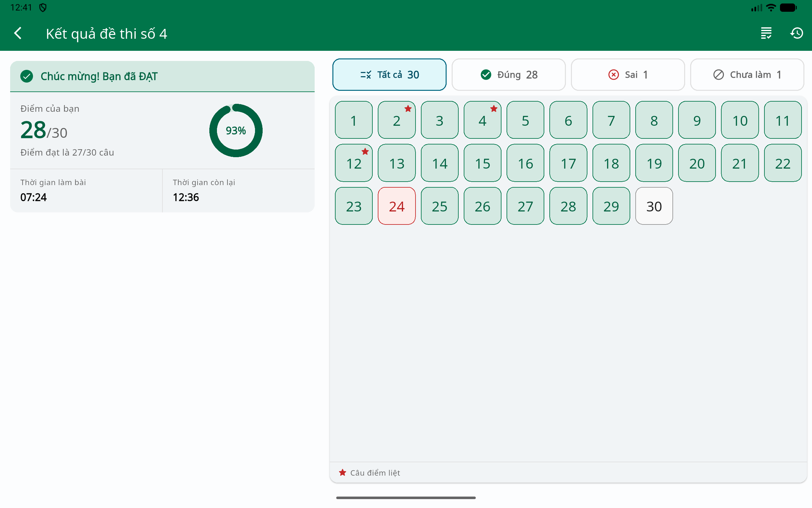Tap the Wi-Fi status icon

pyautogui.click(x=771, y=7)
